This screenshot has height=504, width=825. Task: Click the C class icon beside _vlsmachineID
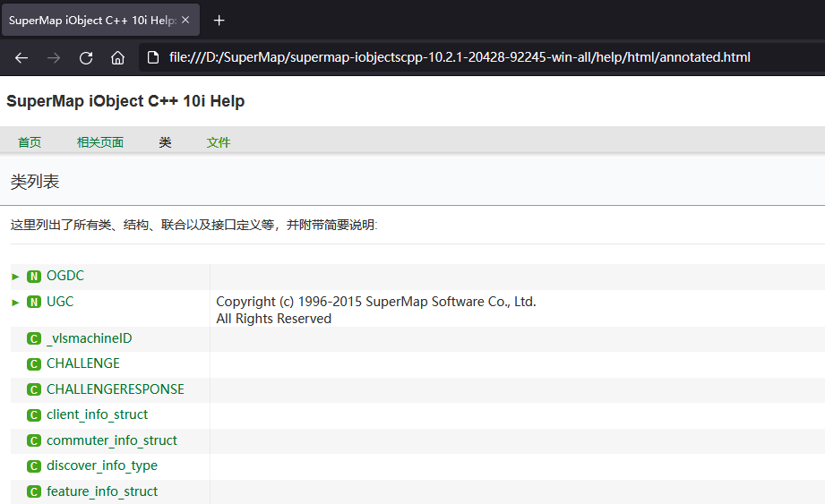click(34, 339)
